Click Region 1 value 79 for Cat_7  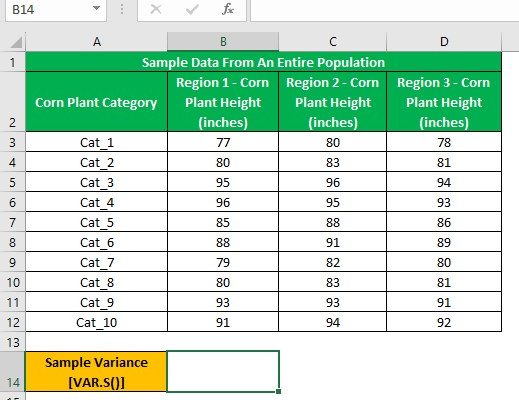tap(223, 262)
